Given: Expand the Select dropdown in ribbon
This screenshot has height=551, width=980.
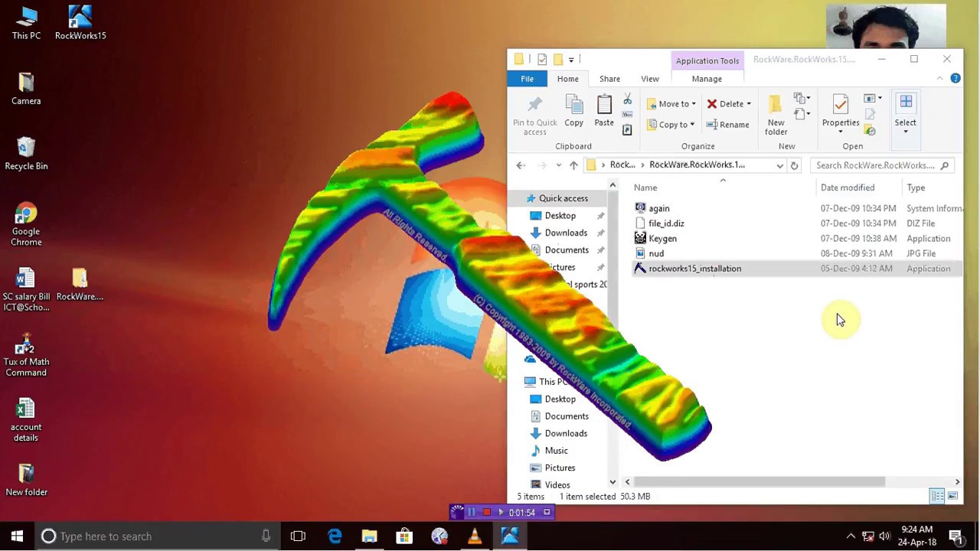Looking at the screenshot, I should (905, 132).
